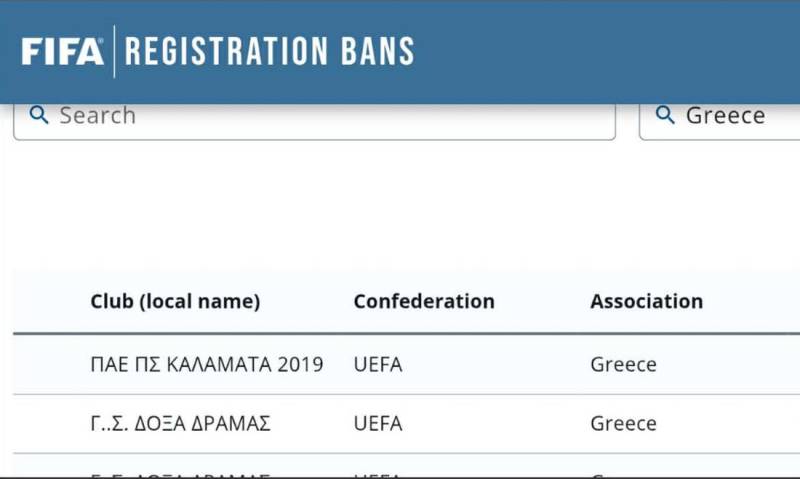The height and width of the screenshot is (479, 800).
Task: Click the REGISTRATION BANS header title
Action: (x=269, y=51)
